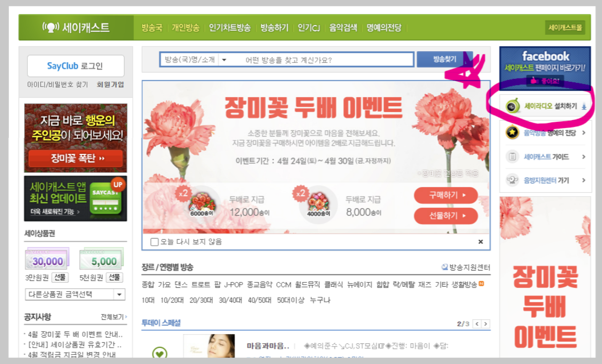Click the 6000송이 rose bouquet icon
Viewport: 602px width, 364px height.
click(x=202, y=204)
